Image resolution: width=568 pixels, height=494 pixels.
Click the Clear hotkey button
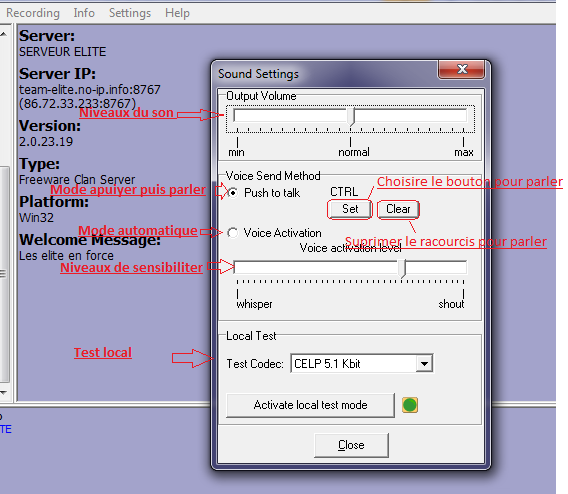click(x=398, y=209)
